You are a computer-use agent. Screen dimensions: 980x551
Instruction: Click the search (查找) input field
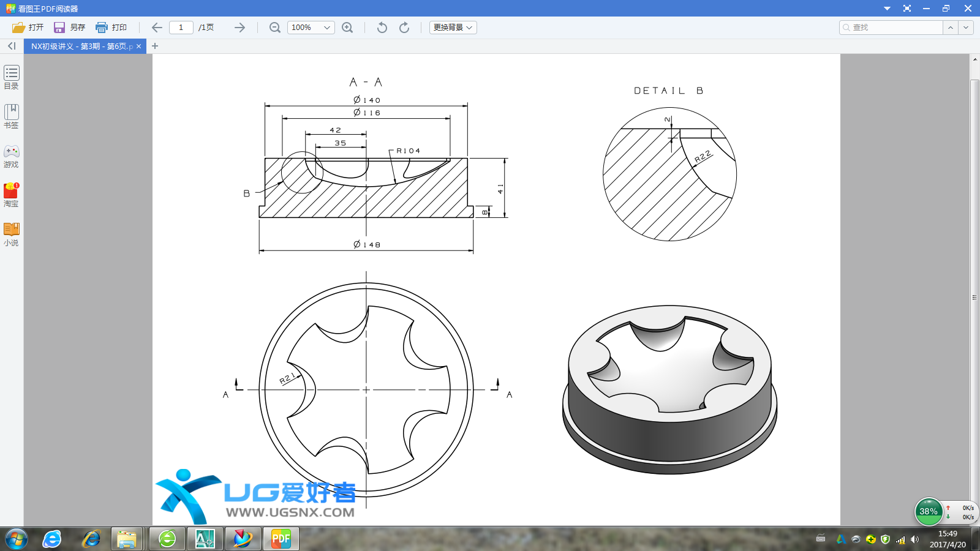click(891, 28)
